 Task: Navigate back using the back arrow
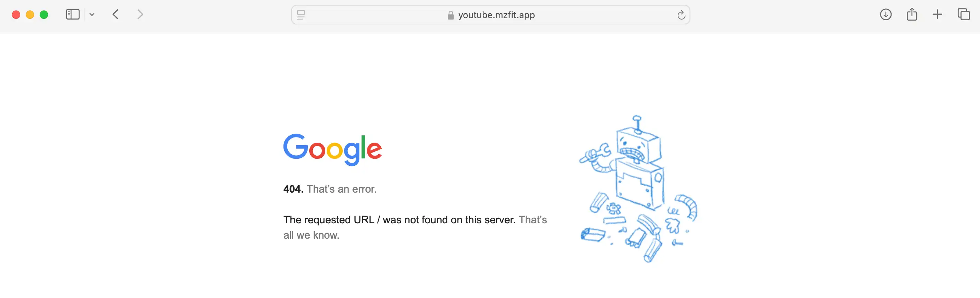[x=115, y=14]
